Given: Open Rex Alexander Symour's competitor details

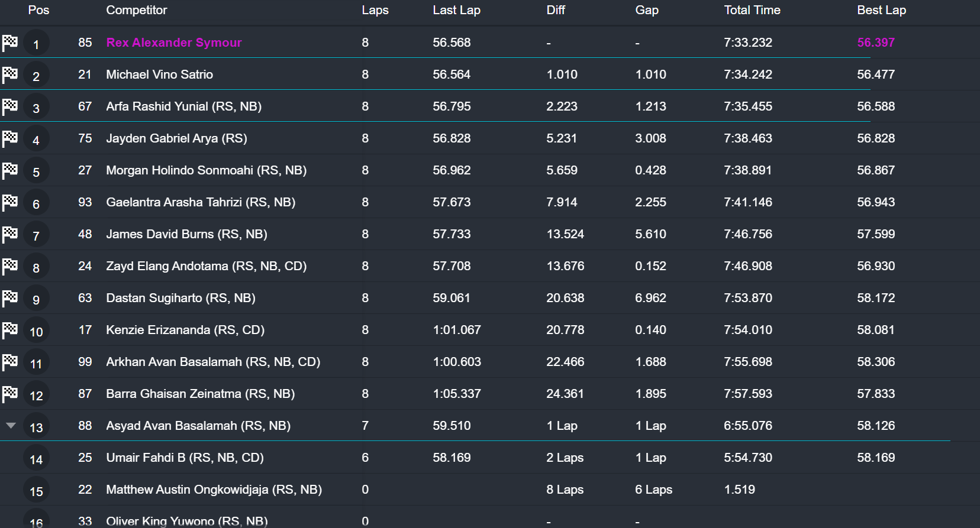Looking at the screenshot, I should pos(174,43).
